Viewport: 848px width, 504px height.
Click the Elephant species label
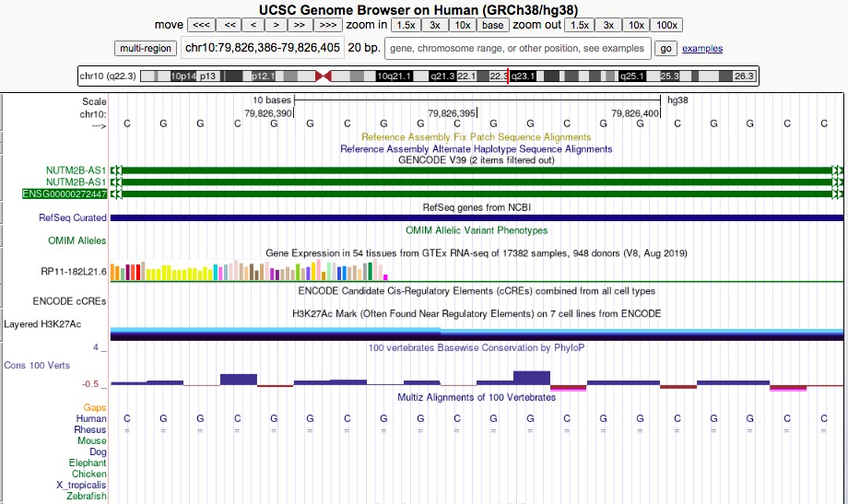pos(87,463)
